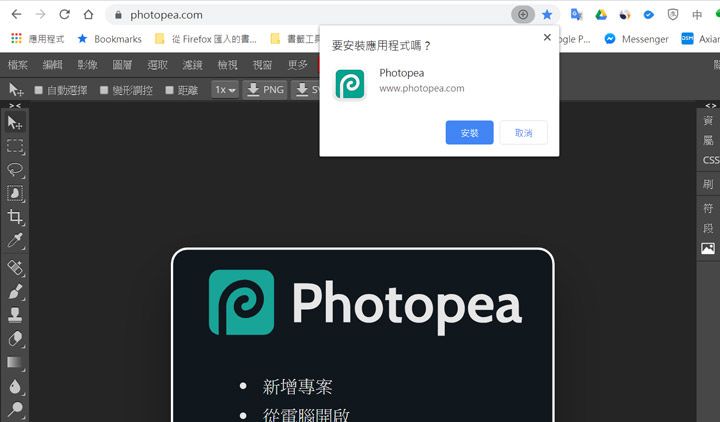Open the 段 paragraph panel tab

pos(708,228)
